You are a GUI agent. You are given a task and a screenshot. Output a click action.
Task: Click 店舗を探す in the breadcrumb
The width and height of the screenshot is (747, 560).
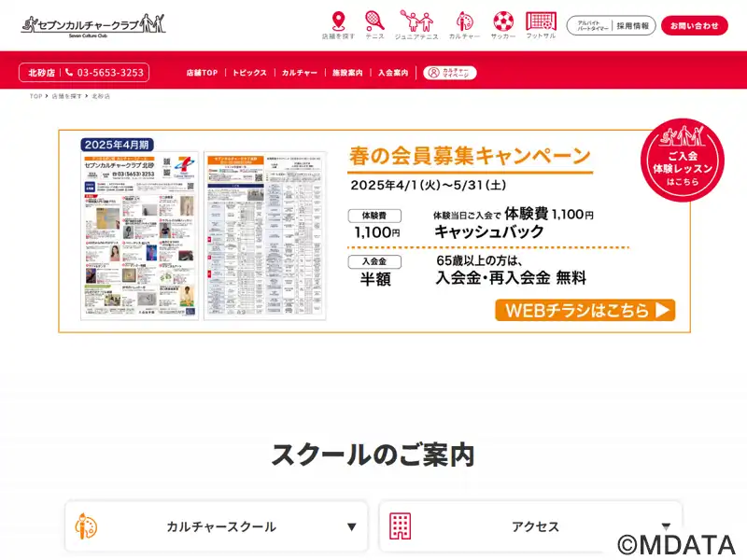(66, 96)
